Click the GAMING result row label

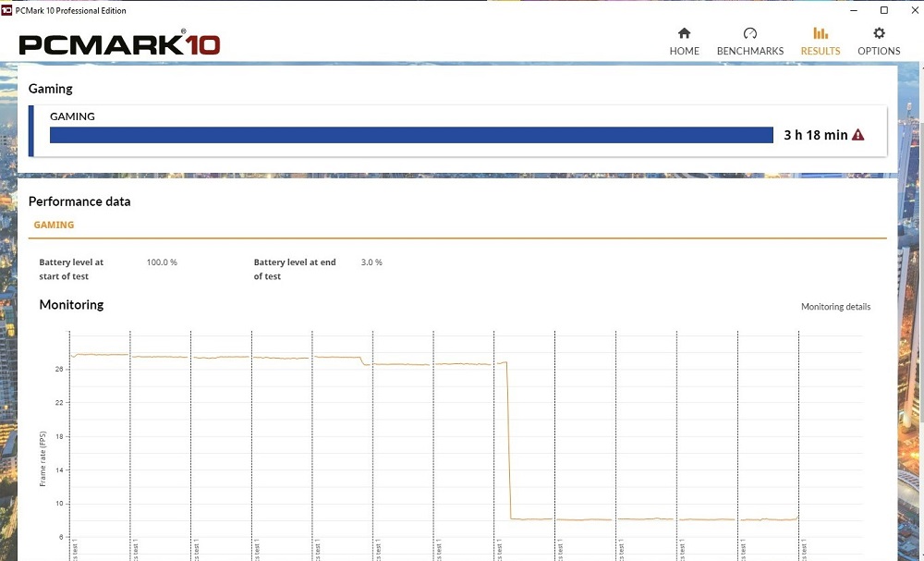point(72,116)
